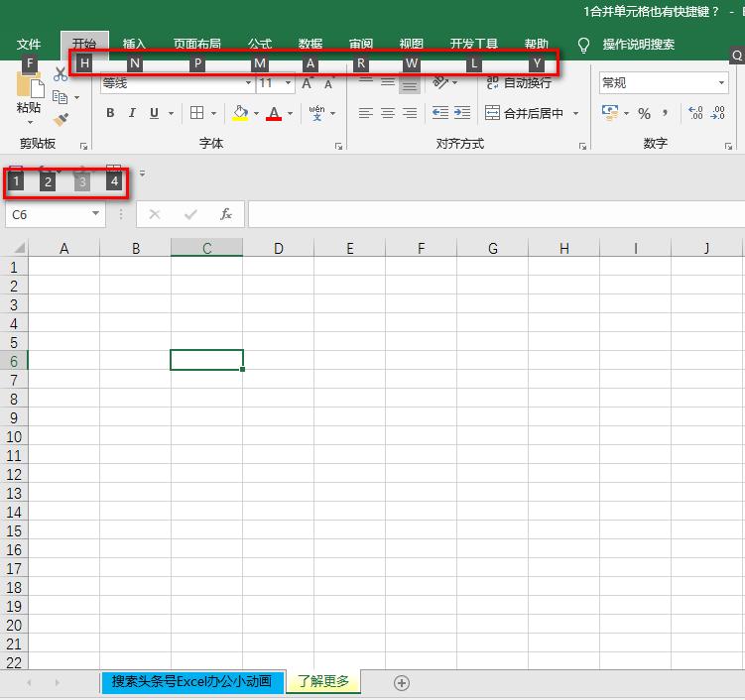Click the formula bar input field
Viewport: 745px width, 700px height.
click(496, 214)
